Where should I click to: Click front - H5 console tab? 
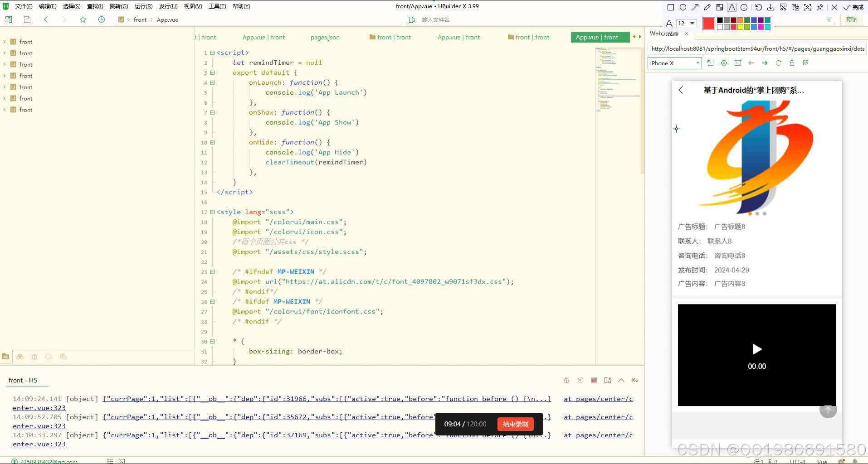click(23, 380)
